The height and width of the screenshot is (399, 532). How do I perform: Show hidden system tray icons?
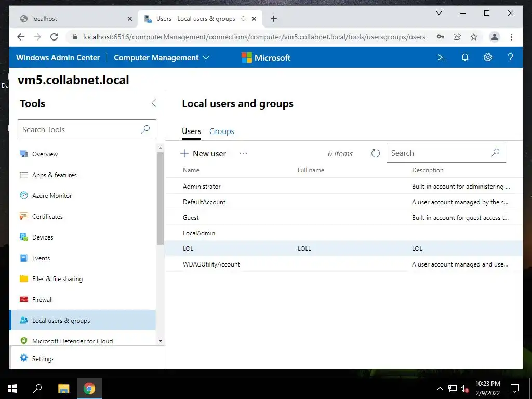tap(440, 389)
